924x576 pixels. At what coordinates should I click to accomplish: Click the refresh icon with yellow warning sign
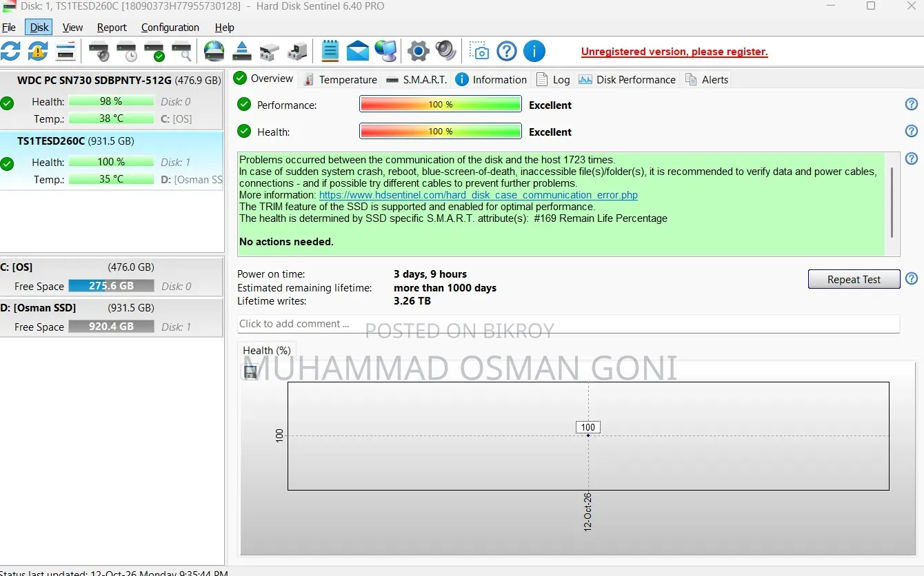[37, 51]
